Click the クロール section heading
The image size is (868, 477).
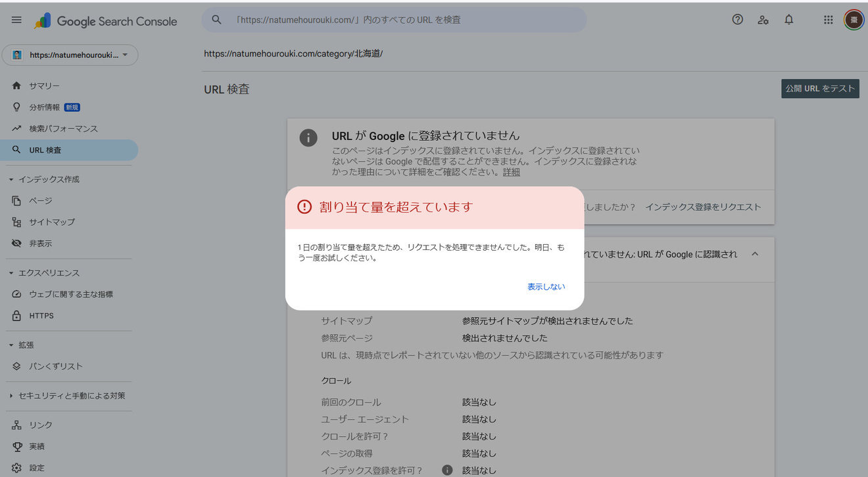336,381
